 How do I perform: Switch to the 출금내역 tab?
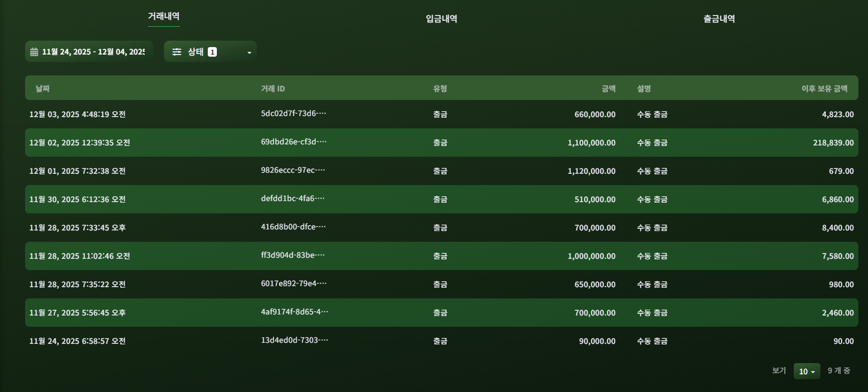[x=719, y=19]
